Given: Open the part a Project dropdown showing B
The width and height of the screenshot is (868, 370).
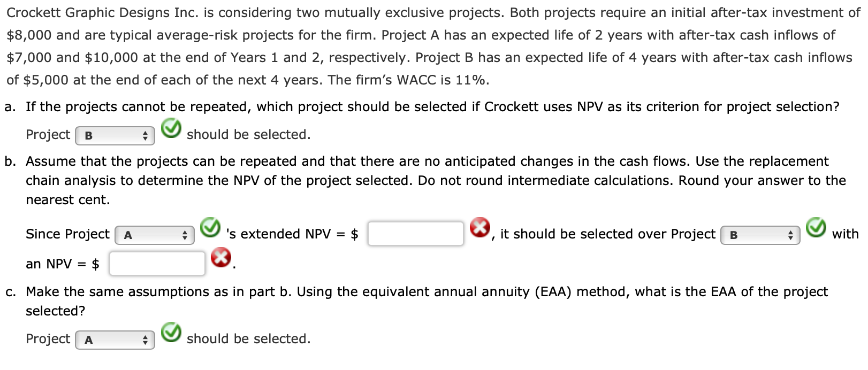Looking at the screenshot, I should (x=115, y=136).
